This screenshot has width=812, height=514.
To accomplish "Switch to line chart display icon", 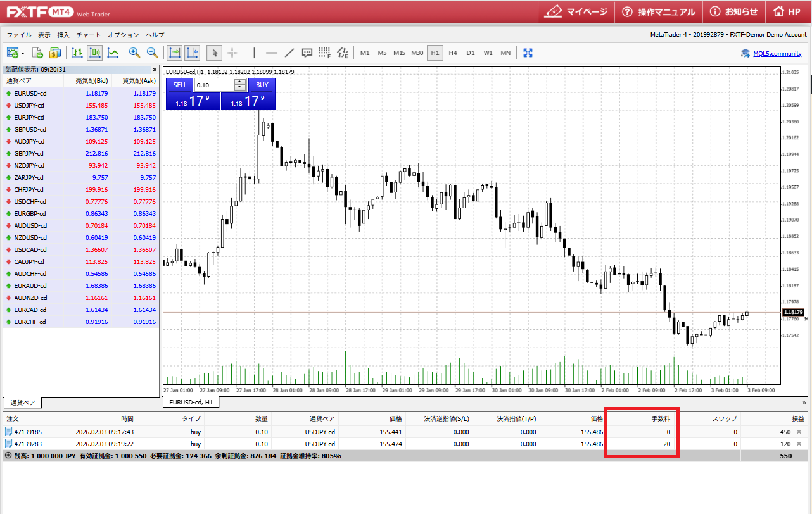I will [x=113, y=53].
